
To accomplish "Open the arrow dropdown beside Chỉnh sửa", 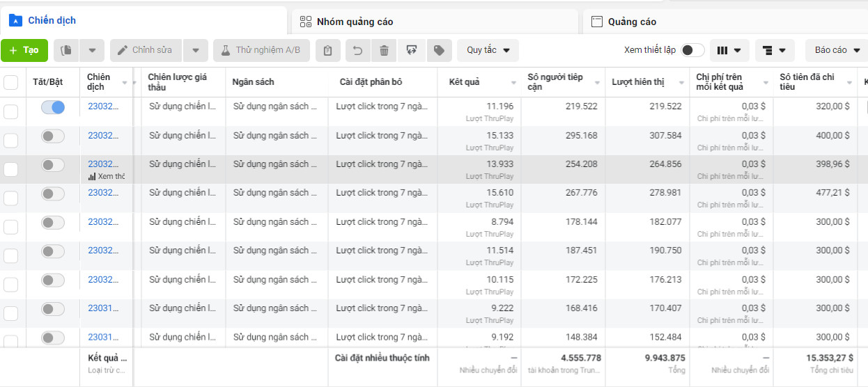I will tap(196, 50).
